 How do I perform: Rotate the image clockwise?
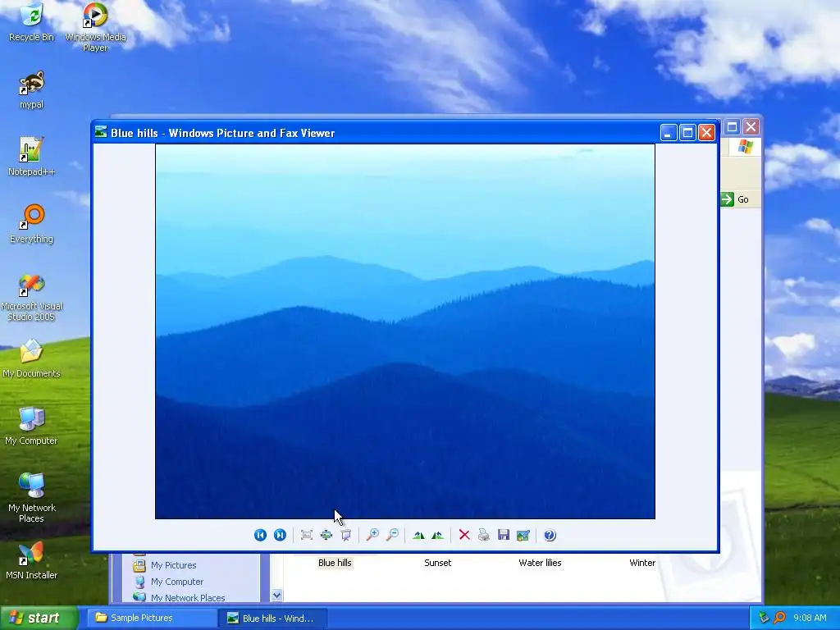[x=418, y=535]
